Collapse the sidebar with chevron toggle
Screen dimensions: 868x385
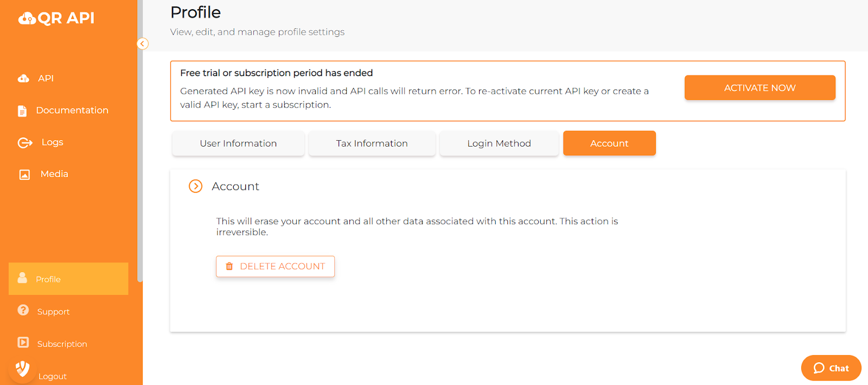coord(143,43)
